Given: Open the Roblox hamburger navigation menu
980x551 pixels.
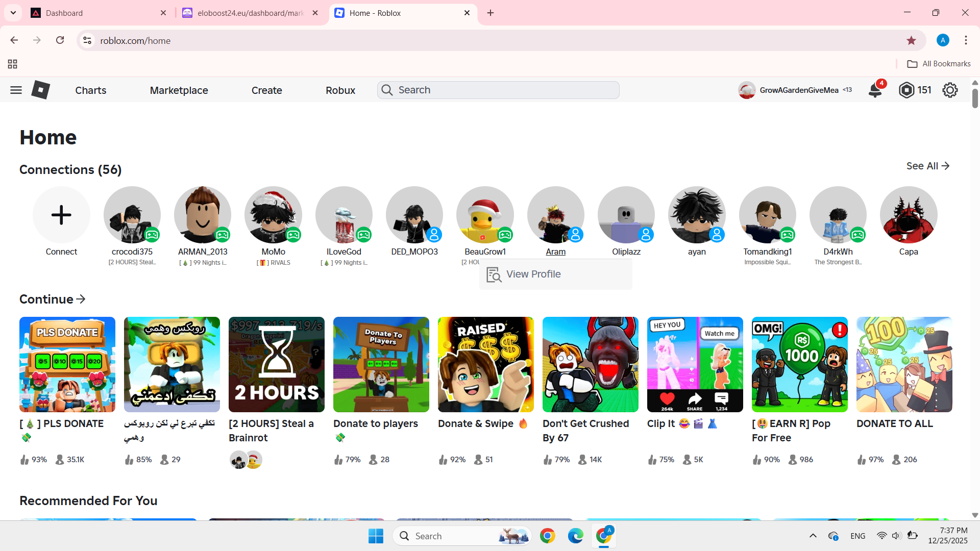Looking at the screenshot, I should 16,90.
